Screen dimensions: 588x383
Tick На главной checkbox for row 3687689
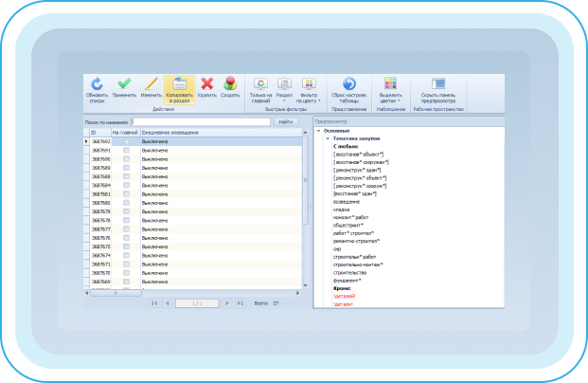click(x=126, y=168)
